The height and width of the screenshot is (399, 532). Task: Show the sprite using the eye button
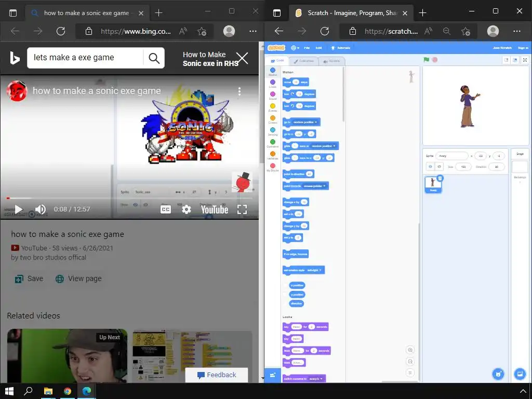pos(431,167)
